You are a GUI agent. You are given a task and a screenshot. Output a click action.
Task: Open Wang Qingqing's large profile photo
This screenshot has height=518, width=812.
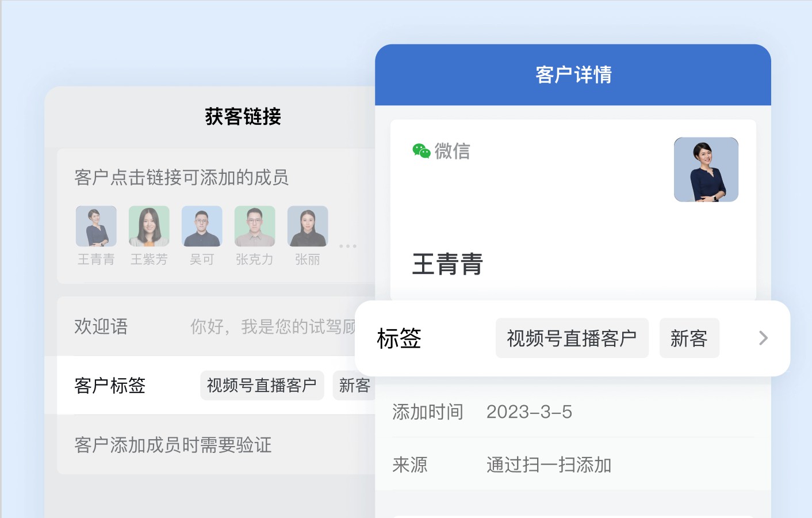[706, 170]
